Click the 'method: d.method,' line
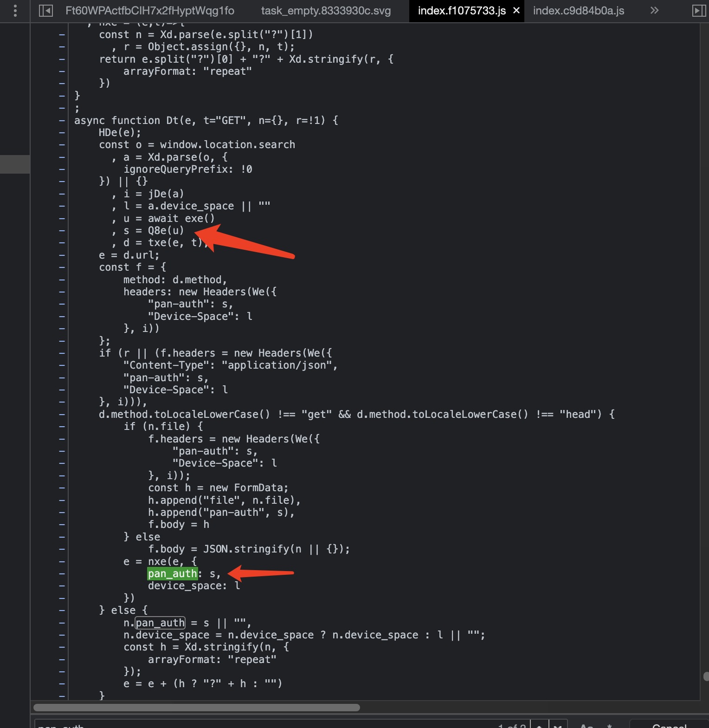 [175, 279]
